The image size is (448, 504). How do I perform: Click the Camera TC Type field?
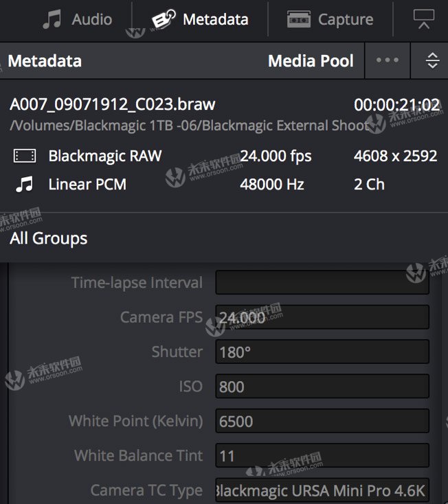322,490
